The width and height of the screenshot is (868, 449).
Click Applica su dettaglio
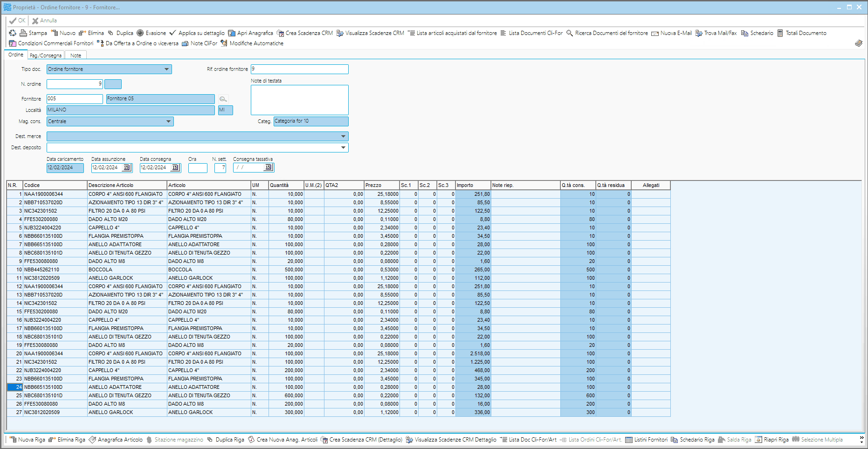pos(197,33)
